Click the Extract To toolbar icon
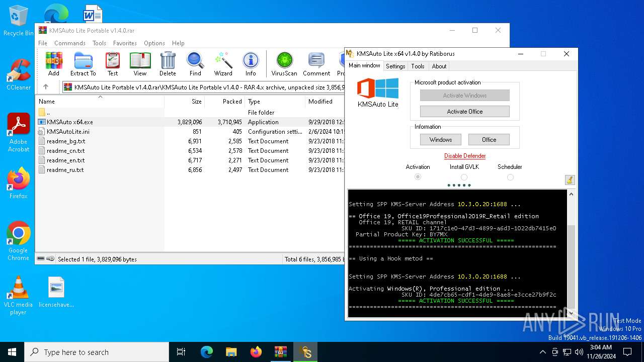The image size is (644, 362). [83, 64]
